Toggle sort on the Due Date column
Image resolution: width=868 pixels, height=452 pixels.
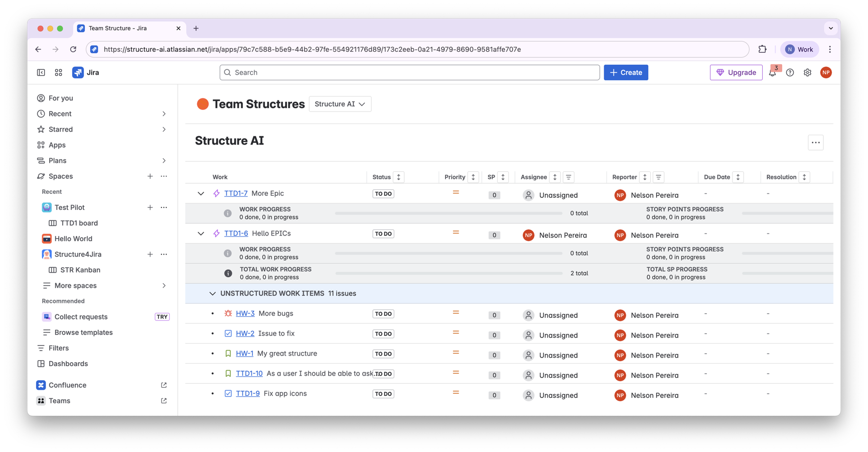[x=738, y=177]
